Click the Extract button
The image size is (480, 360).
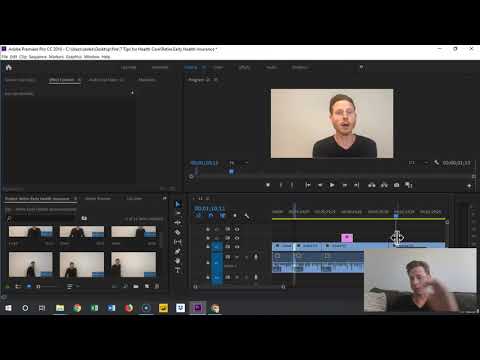pyautogui.click(x=384, y=185)
